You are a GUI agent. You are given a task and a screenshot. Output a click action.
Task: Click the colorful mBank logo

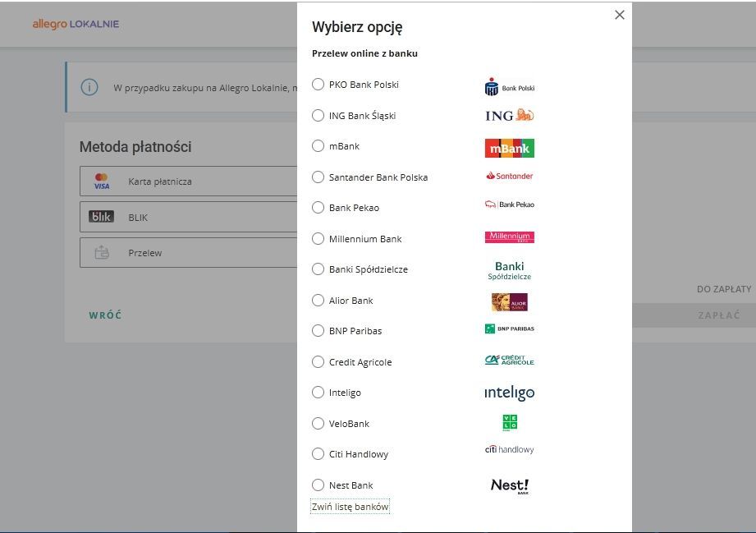(x=509, y=149)
